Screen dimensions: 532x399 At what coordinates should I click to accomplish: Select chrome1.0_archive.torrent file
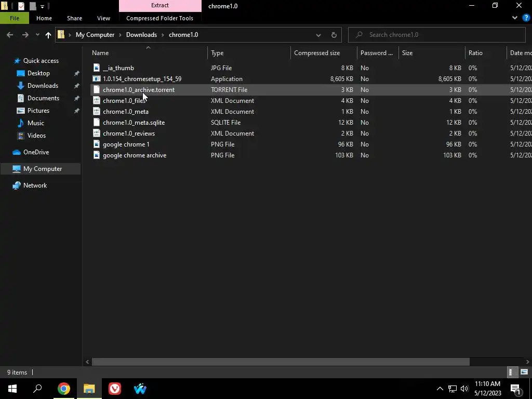point(138,89)
